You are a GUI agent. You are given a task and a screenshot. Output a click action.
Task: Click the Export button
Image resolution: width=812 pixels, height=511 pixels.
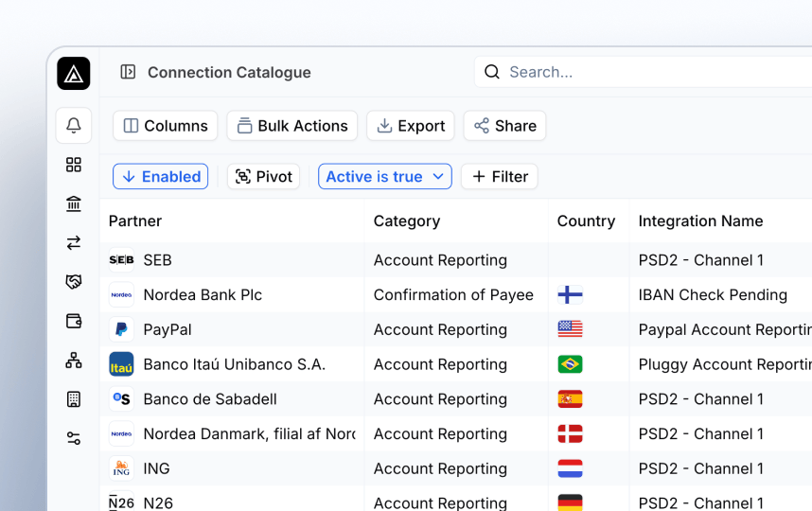411,126
